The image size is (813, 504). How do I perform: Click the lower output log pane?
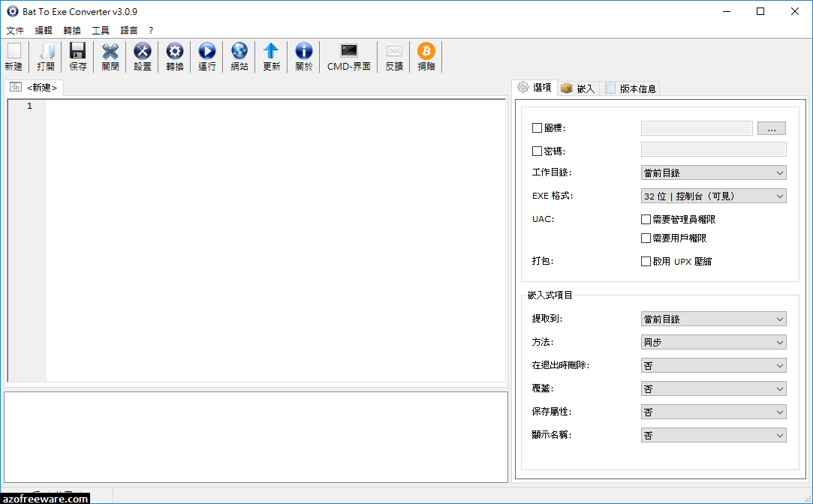pyautogui.click(x=256, y=437)
